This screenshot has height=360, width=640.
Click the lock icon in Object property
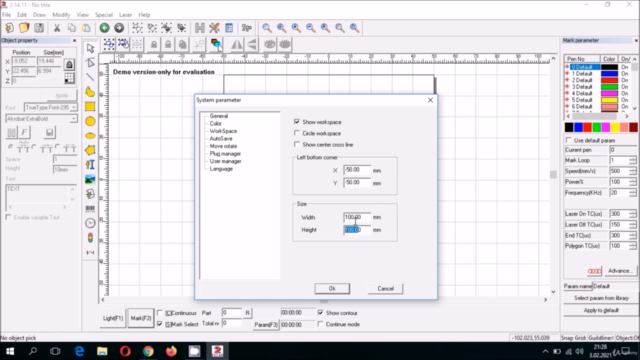[69, 64]
